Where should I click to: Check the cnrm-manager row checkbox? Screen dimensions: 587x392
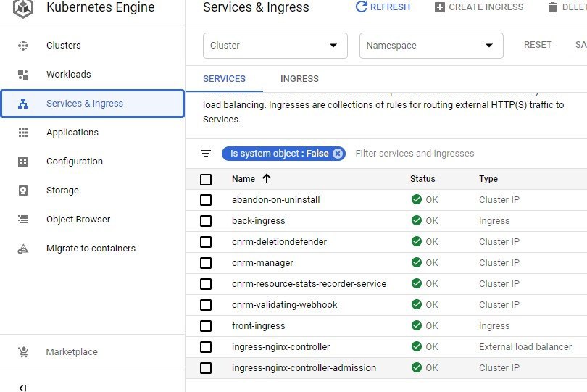(206, 263)
